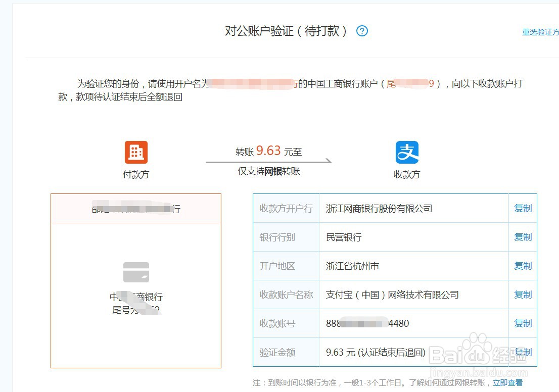Copy the 银行行别 value

[x=523, y=237]
